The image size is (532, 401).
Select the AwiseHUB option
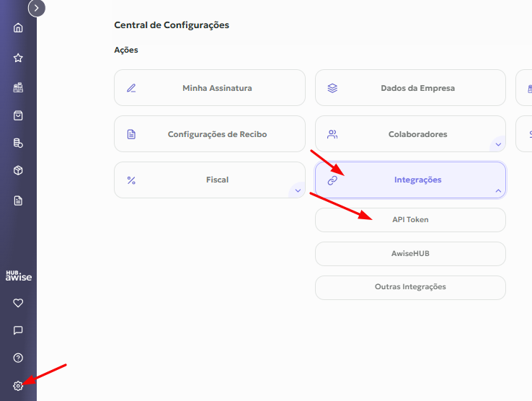(410, 254)
